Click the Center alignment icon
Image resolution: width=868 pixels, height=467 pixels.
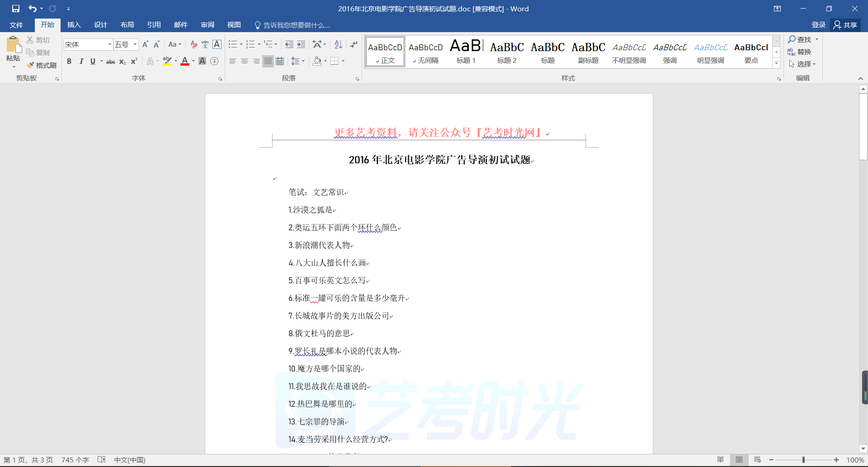(245, 61)
